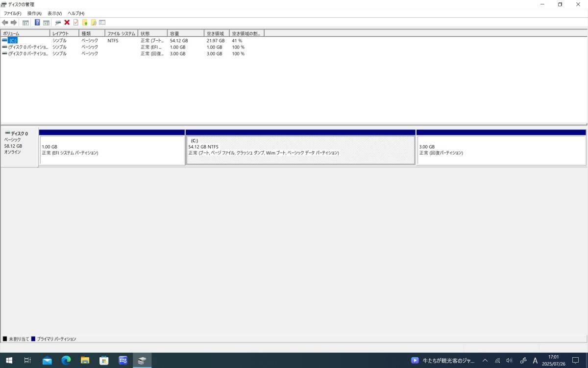This screenshot has width=588, height=368.
Task: Open the blue taskbar app beside Store
Action: tap(123, 360)
